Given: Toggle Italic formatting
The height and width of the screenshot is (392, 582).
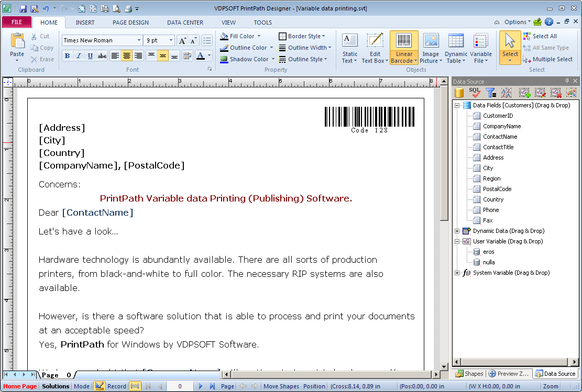Looking at the screenshot, I should 79,55.
